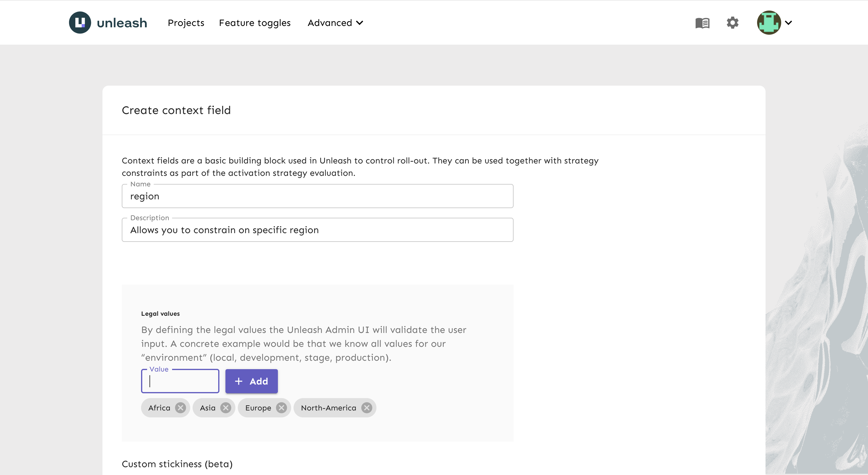The width and height of the screenshot is (868, 475).
Task: Delete the Europe chip via its X
Action: (x=281, y=408)
